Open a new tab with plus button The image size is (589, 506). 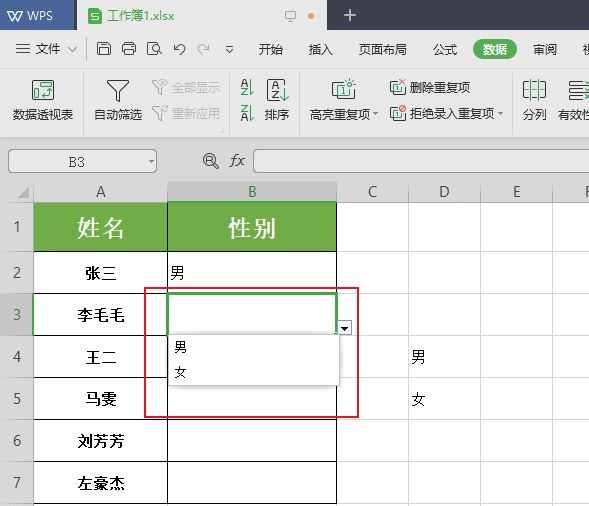click(350, 15)
